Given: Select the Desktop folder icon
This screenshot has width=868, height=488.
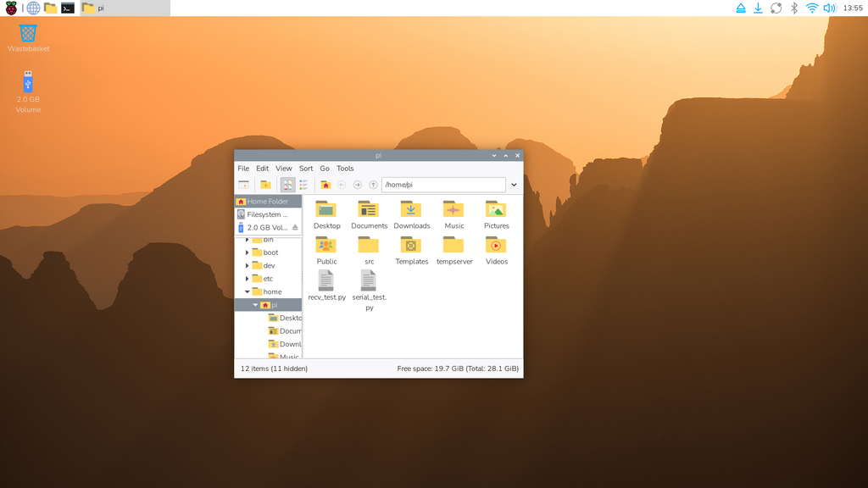Looking at the screenshot, I should tap(326, 214).
